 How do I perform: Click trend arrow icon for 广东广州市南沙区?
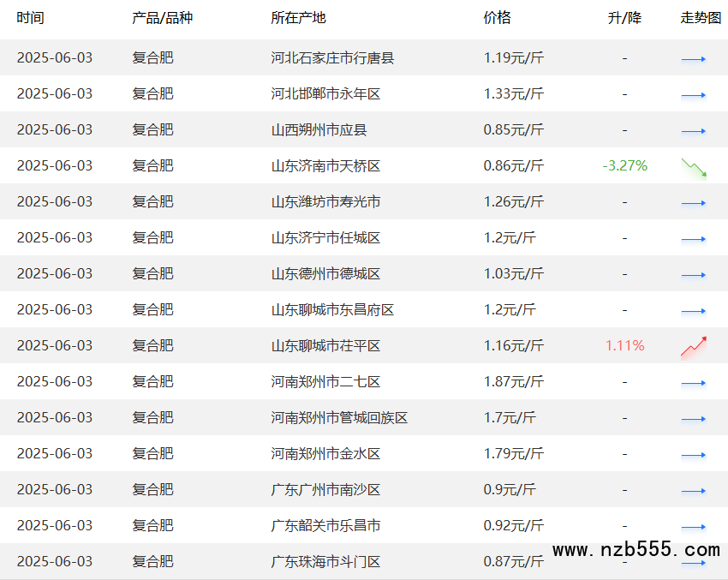click(x=694, y=491)
